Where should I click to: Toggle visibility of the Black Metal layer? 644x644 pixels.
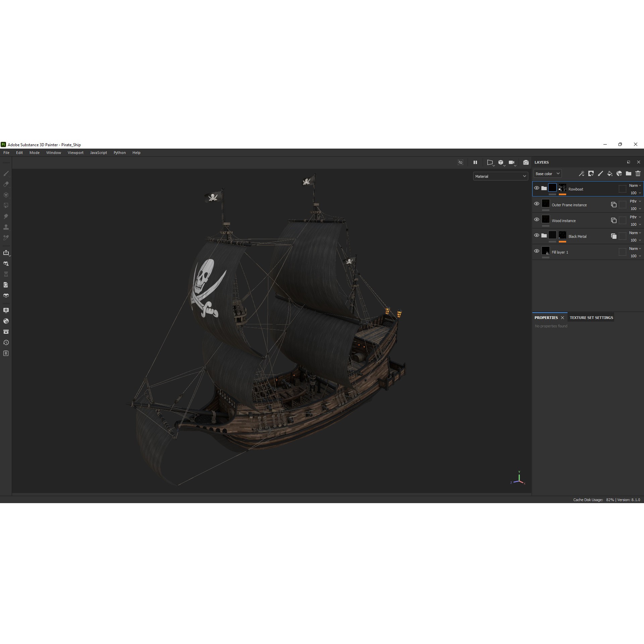point(537,235)
